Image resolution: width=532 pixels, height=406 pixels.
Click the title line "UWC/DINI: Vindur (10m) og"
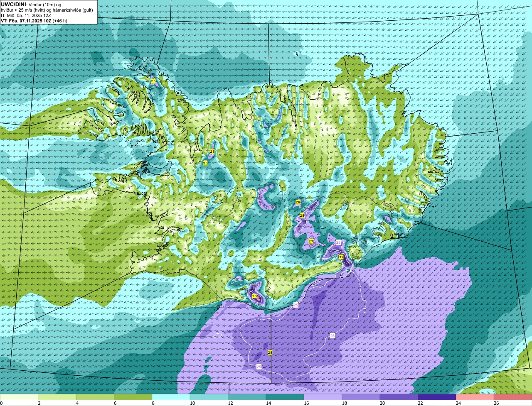[31, 4]
